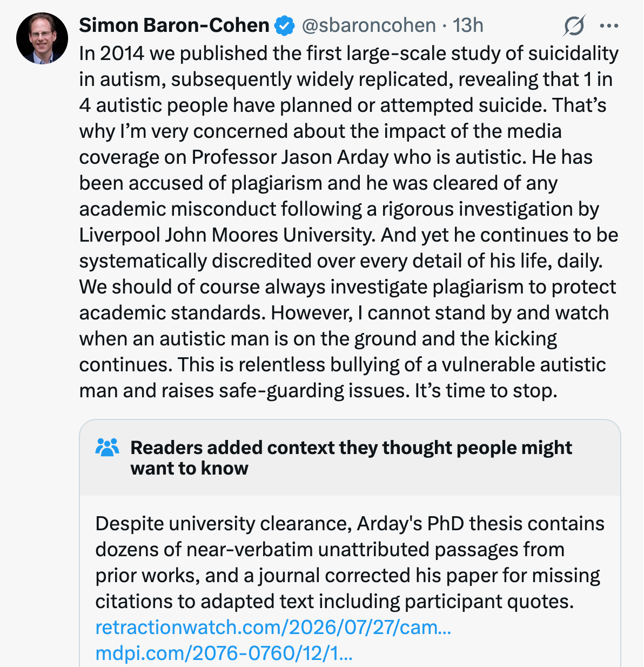Open the mdpi.com source link
The width and height of the screenshot is (644, 667).
[x=224, y=653]
